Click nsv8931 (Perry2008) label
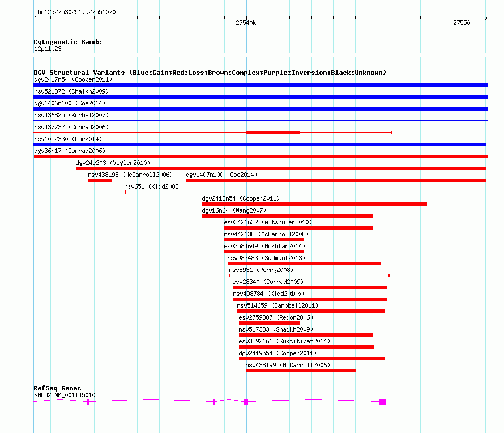Image resolution: width=504 pixels, height=433 pixels. tap(261, 270)
